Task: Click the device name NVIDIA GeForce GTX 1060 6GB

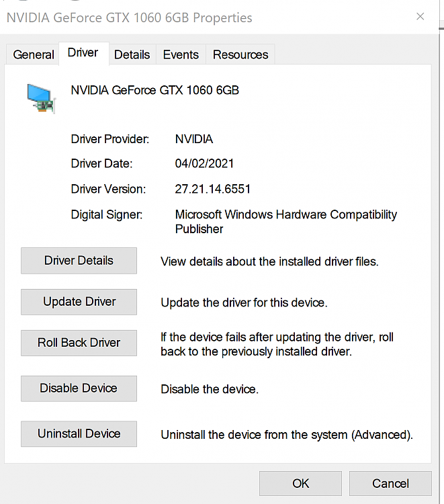Action: pos(155,90)
